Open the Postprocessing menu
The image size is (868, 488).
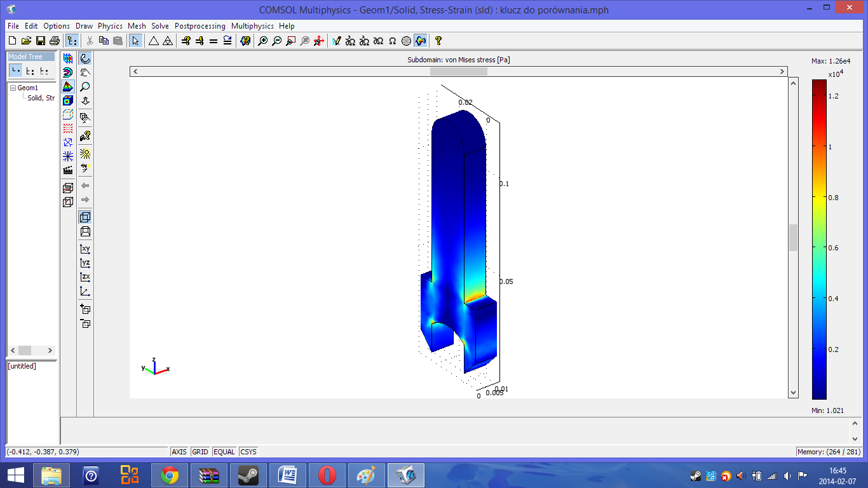200,26
